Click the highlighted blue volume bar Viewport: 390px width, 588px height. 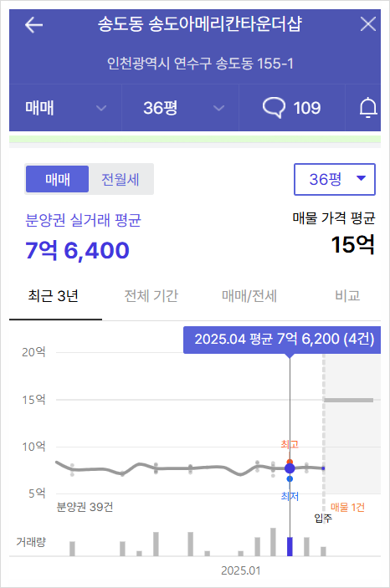pyautogui.click(x=290, y=546)
